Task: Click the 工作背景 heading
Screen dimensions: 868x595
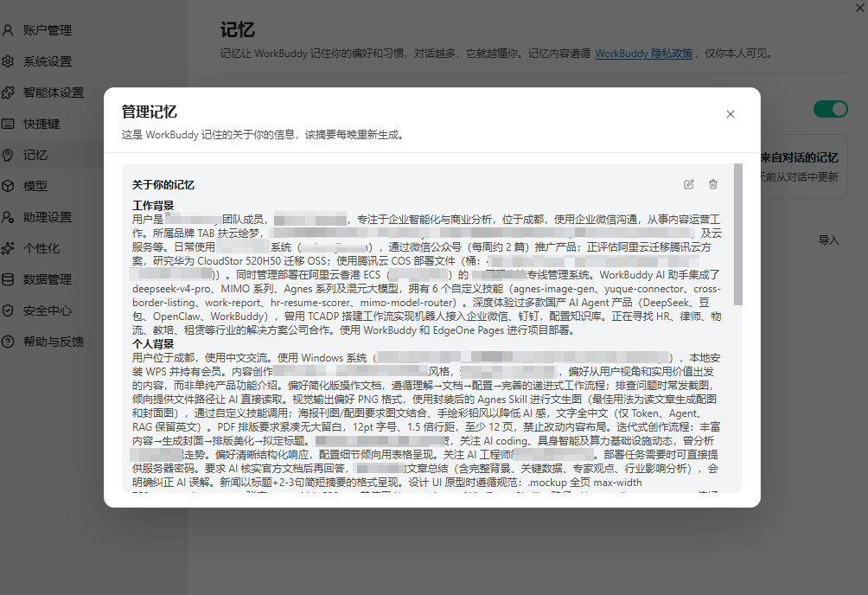Action: click(153, 206)
